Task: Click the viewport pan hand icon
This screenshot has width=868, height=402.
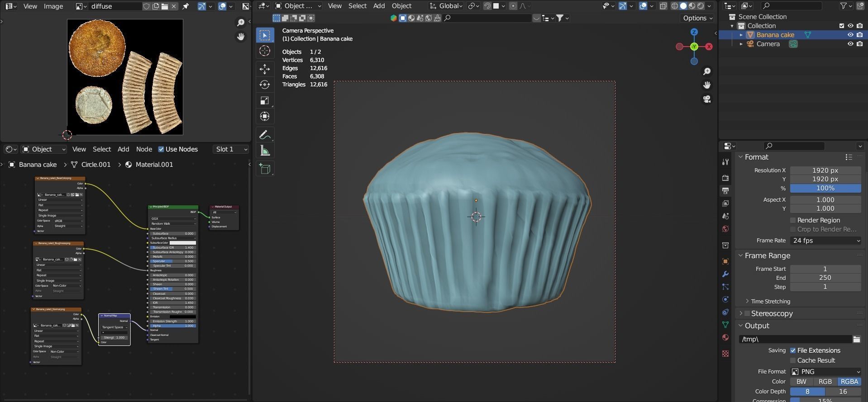Action: (x=707, y=85)
